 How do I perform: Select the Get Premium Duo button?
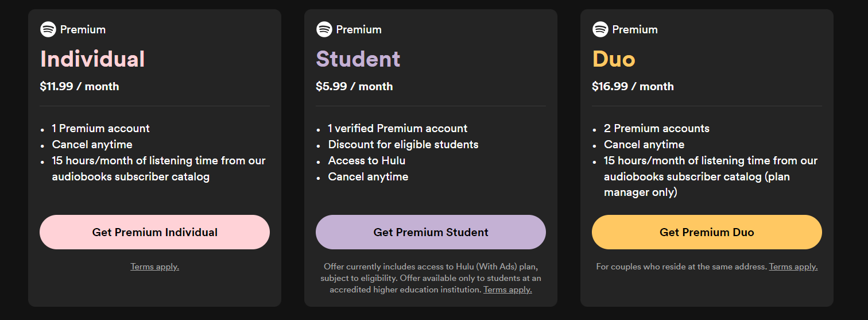pyautogui.click(x=707, y=232)
